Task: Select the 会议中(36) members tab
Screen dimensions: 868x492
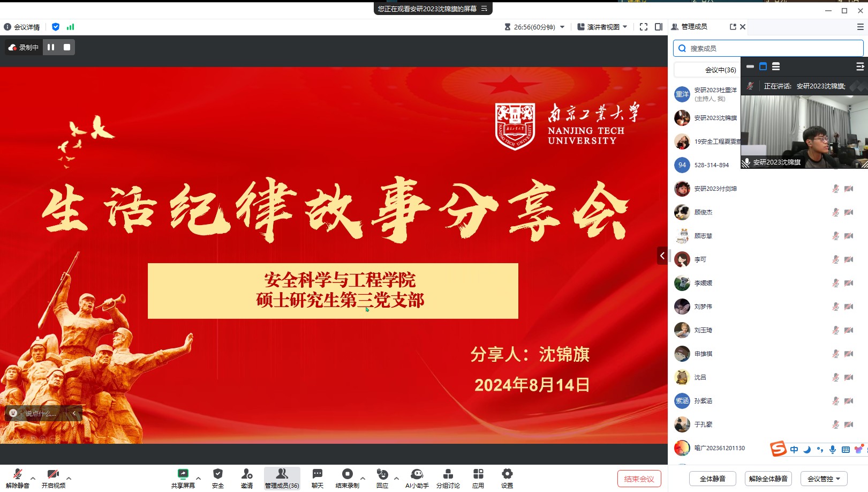Action: [720, 70]
